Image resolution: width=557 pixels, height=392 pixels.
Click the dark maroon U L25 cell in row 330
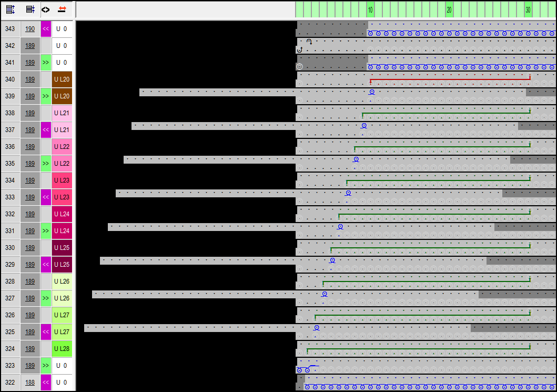(62, 248)
